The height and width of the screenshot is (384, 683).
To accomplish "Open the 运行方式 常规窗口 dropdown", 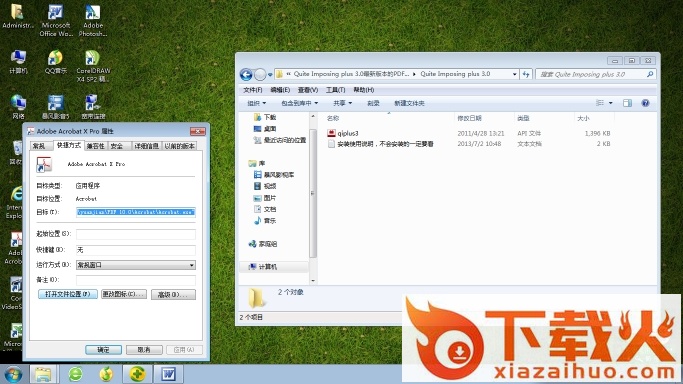I will point(135,265).
